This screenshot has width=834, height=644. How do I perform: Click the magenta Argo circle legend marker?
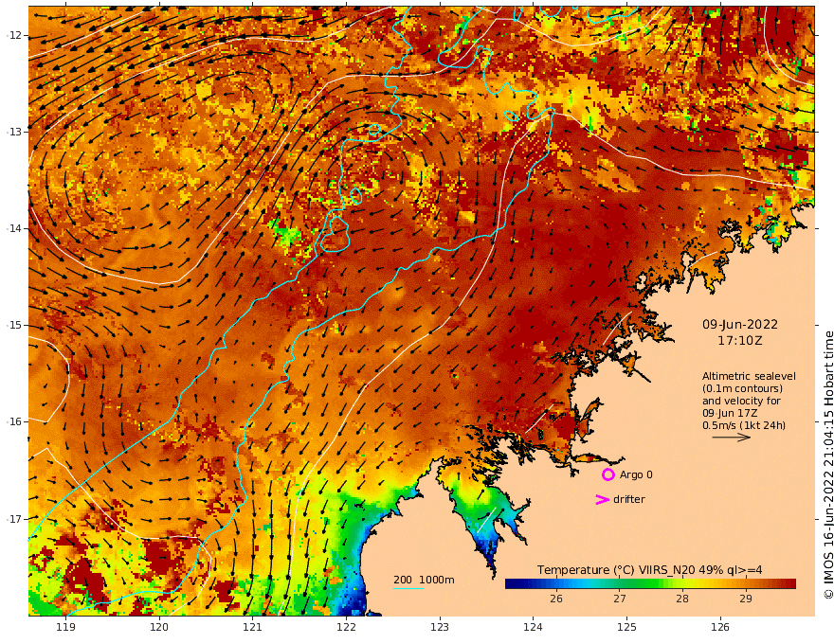click(607, 474)
